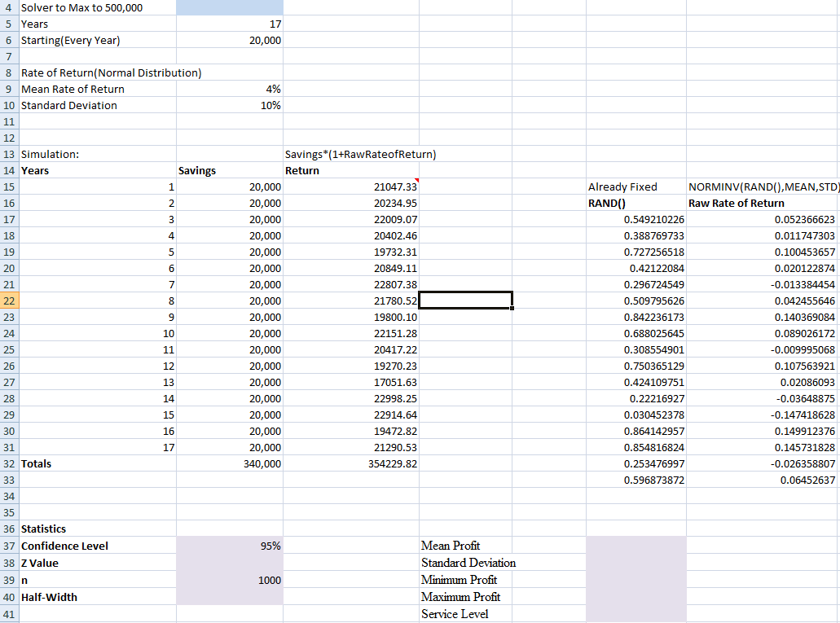Select row header 32
The width and height of the screenshot is (840, 623).
(9, 464)
